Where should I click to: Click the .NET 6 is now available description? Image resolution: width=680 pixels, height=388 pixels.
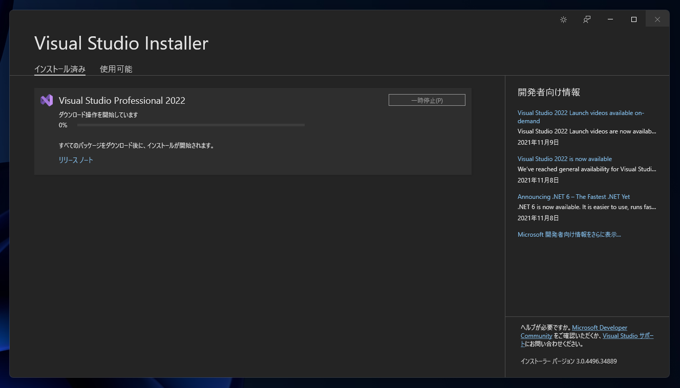pyautogui.click(x=586, y=207)
